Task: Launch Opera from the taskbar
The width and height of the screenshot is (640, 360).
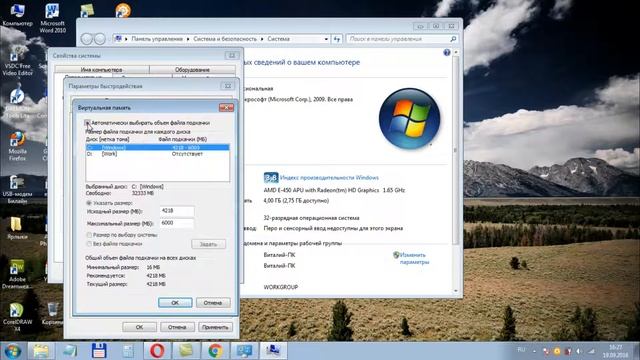Action: tap(157, 351)
